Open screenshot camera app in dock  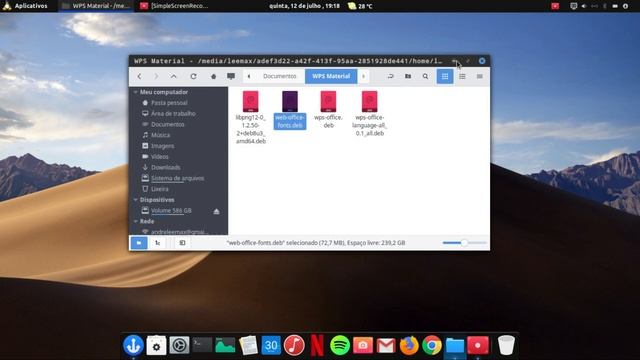(x=363, y=345)
